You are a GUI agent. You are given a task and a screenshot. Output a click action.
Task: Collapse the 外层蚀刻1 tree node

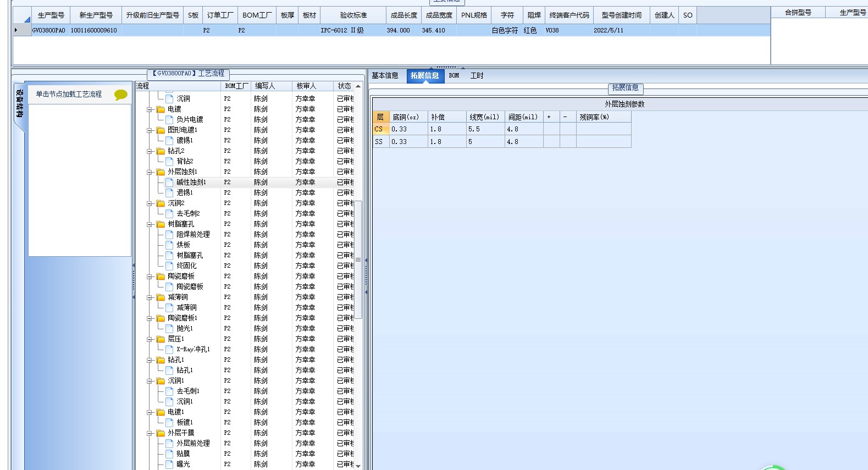(150, 172)
